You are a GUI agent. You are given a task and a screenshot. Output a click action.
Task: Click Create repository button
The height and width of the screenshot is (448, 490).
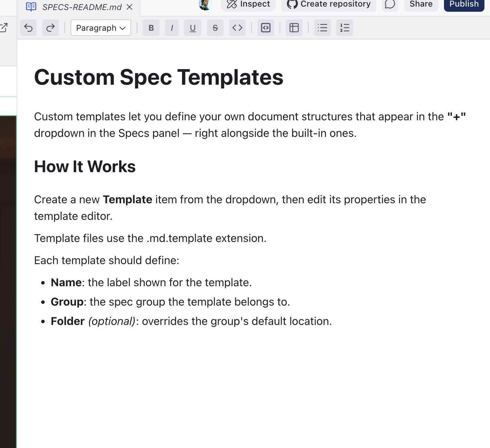coord(329,4)
